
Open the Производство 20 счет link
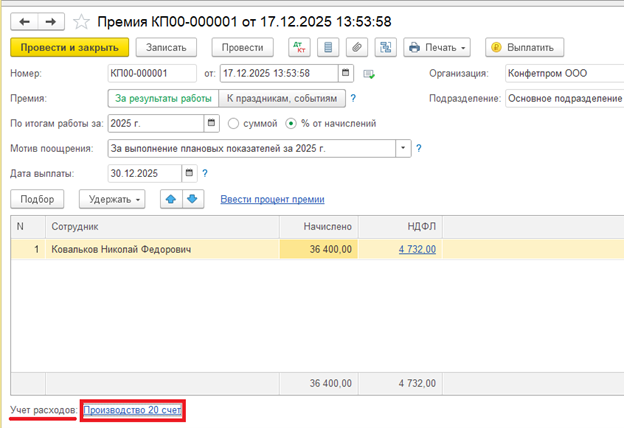(x=132, y=410)
